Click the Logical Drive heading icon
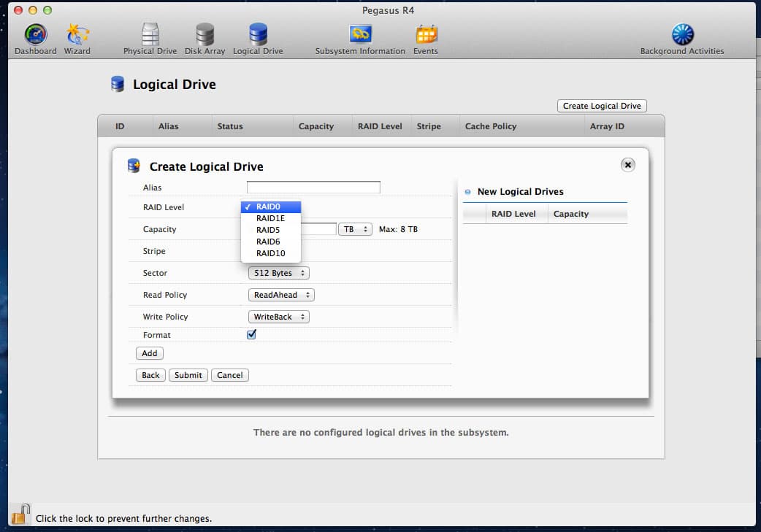 pos(118,84)
